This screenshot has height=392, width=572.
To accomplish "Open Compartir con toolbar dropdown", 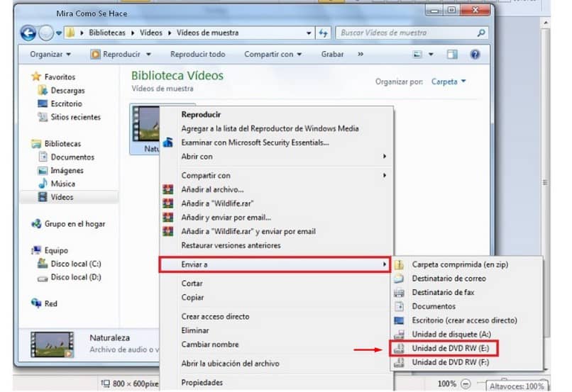I will pyautogui.click(x=273, y=55).
